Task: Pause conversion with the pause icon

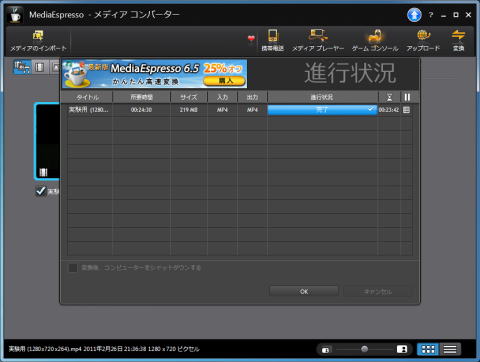Action: click(x=407, y=97)
